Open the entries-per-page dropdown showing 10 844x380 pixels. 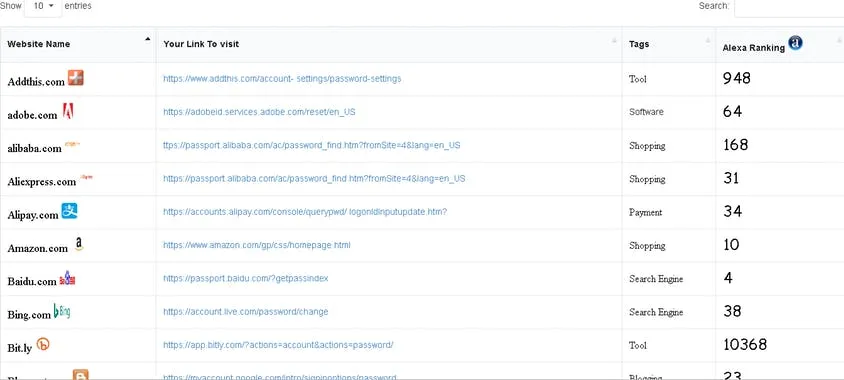[43, 6]
